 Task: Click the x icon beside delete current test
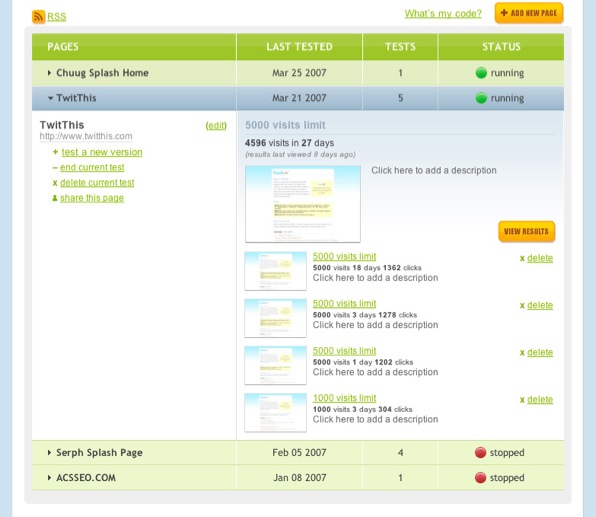tap(55, 183)
